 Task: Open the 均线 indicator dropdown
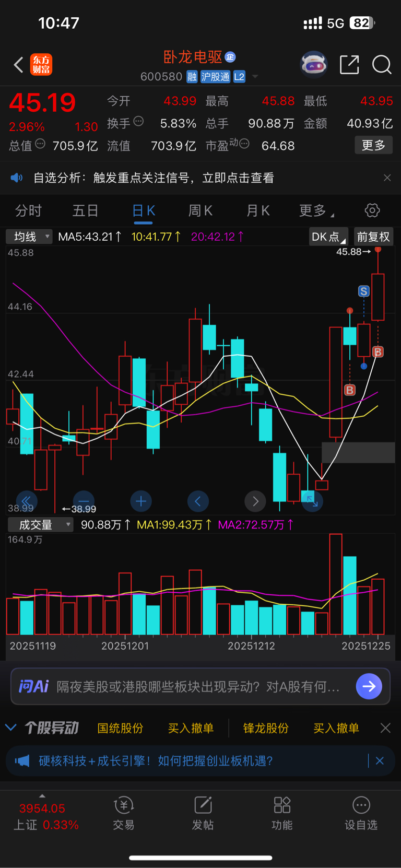29,237
